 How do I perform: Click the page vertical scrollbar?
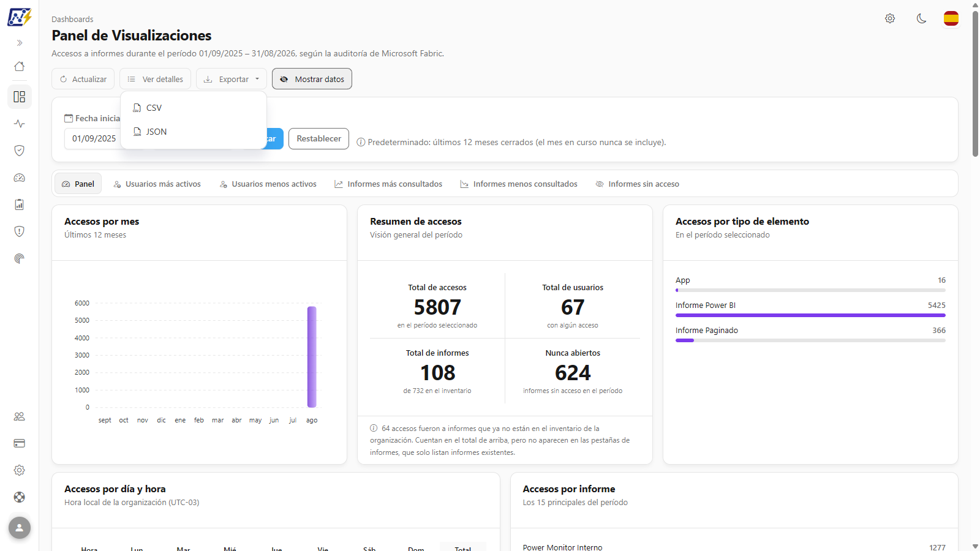975,83
